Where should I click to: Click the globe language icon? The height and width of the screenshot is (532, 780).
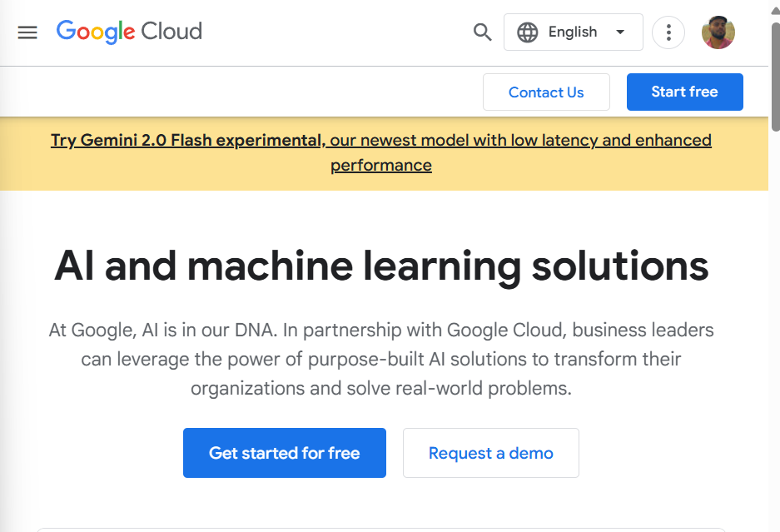pos(528,32)
